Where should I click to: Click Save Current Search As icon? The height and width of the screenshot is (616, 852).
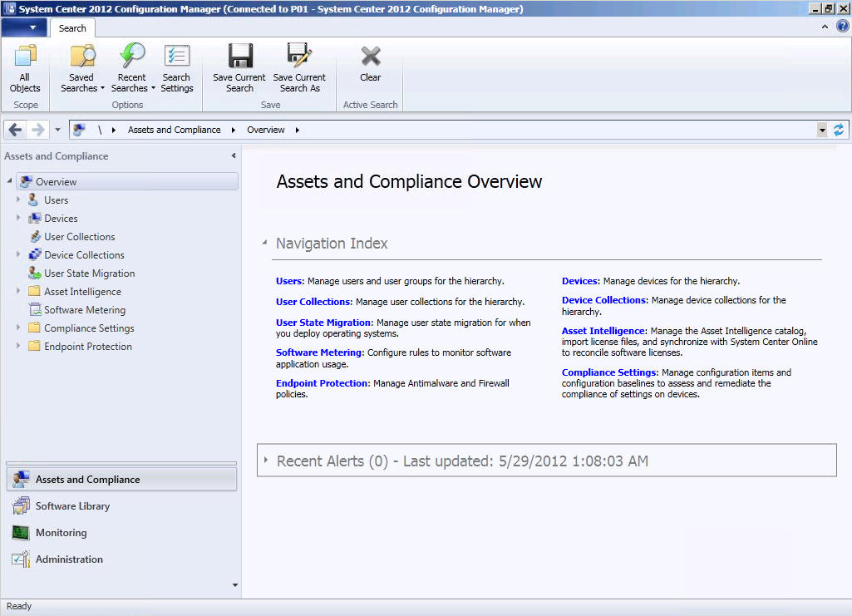299,56
